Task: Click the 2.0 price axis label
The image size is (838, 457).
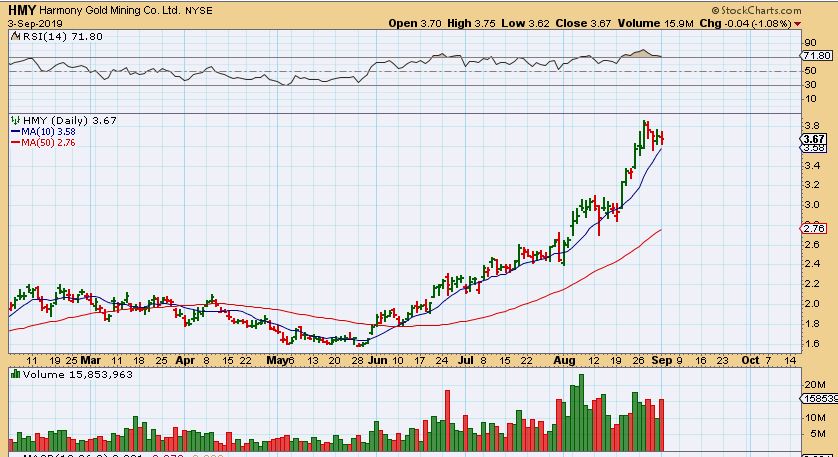Action: pyautogui.click(x=810, y=304)
